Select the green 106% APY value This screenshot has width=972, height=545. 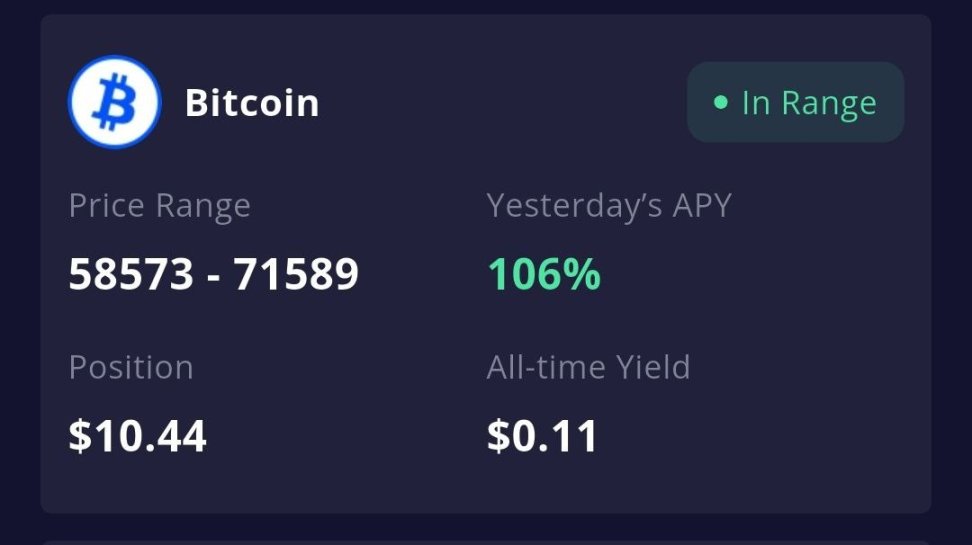[x=543, y=274]
